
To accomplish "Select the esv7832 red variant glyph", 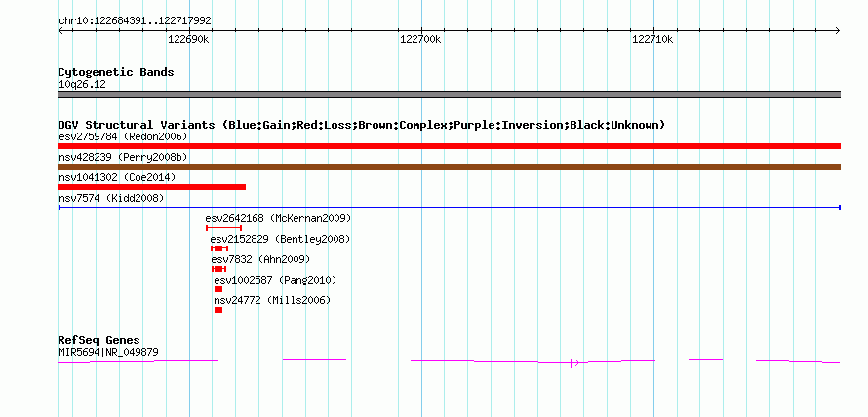I will pyautogui.click(x=218, y=269).
